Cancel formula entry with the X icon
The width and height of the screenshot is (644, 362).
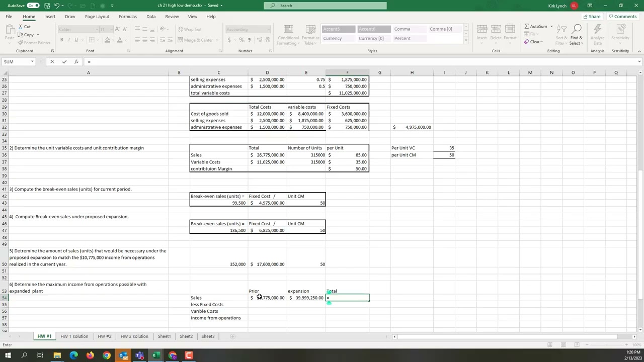tap(52, 62)
